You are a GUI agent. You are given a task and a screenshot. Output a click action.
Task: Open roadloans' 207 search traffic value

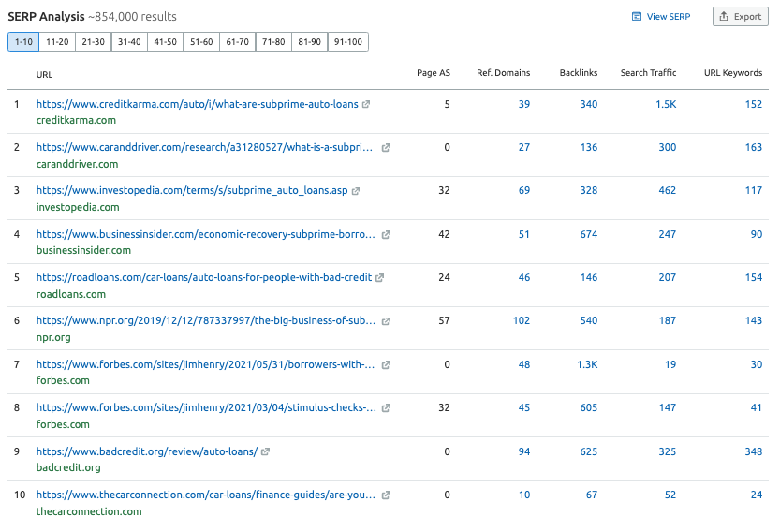click(x=668, y=277)
